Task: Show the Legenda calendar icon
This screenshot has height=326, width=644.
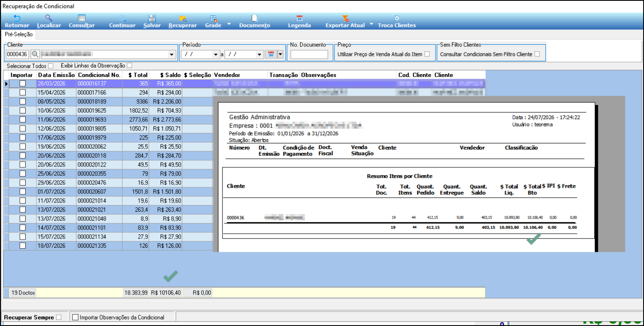Action: pos(299,18)
